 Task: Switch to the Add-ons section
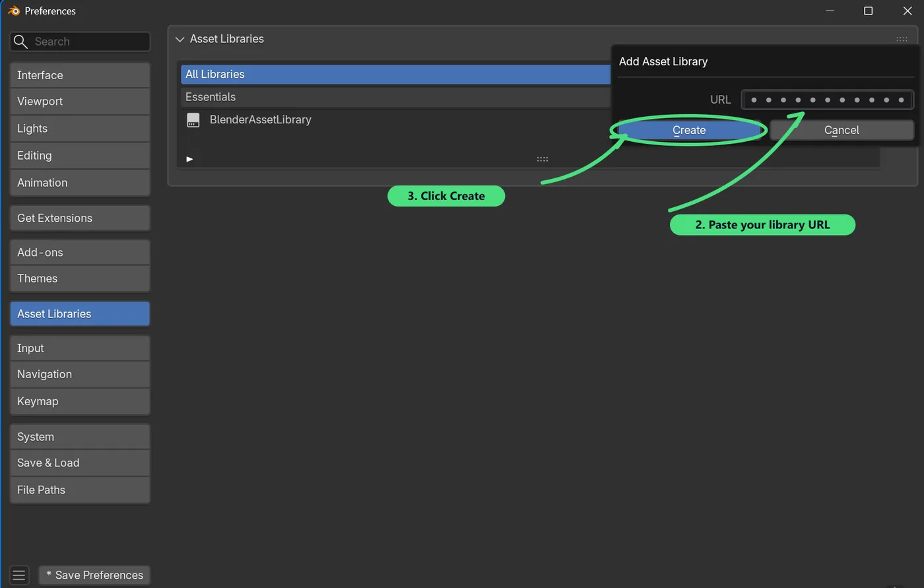coord(80,252)
